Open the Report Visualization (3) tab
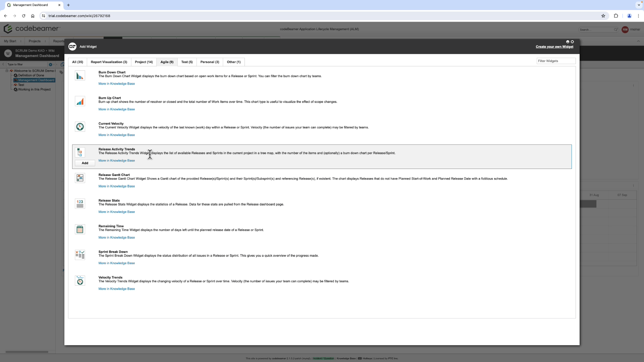The height and width of the screenshot is (362, 644). point(109,62)
